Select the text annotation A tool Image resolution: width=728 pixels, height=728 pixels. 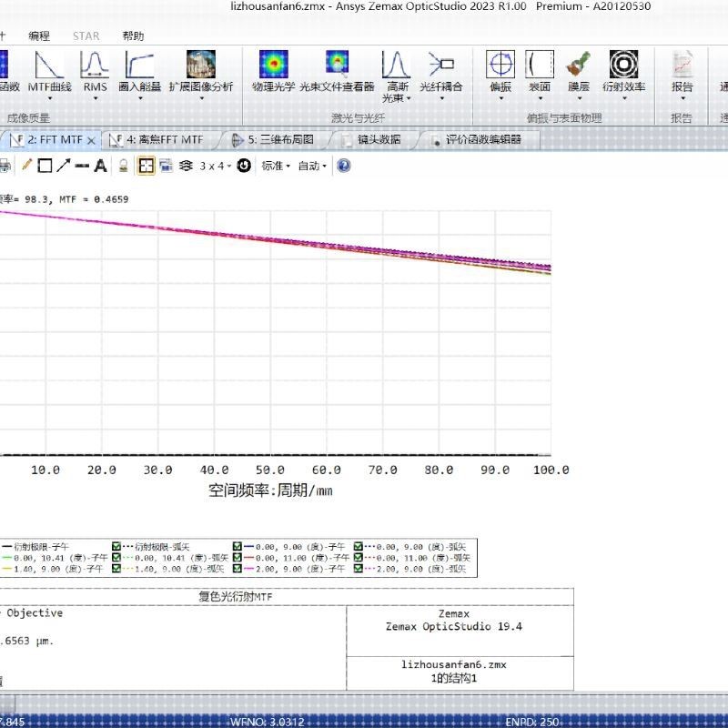pyautogui.click(x=100, y=166)
